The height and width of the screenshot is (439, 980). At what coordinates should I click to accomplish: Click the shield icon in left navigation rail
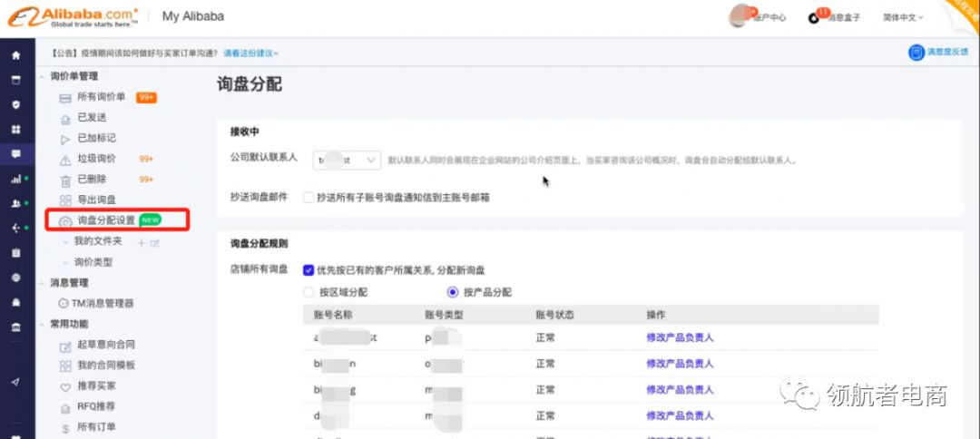coord(15,104)
